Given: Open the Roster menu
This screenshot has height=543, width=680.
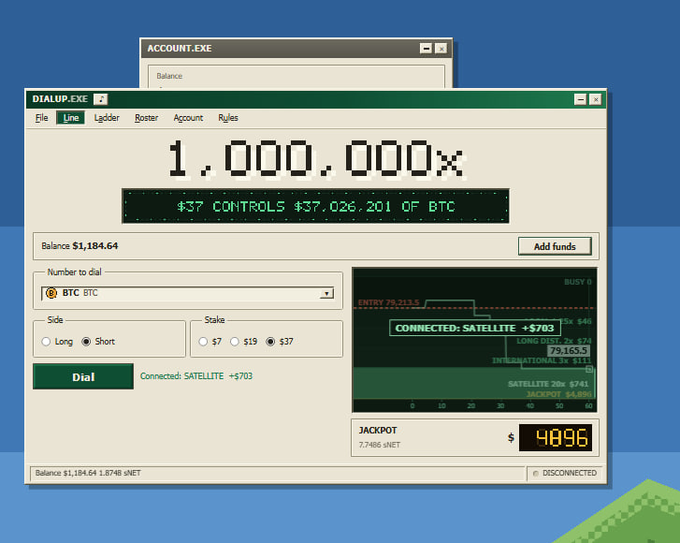Looking at the screenshot, I should (x=146, y=118).
